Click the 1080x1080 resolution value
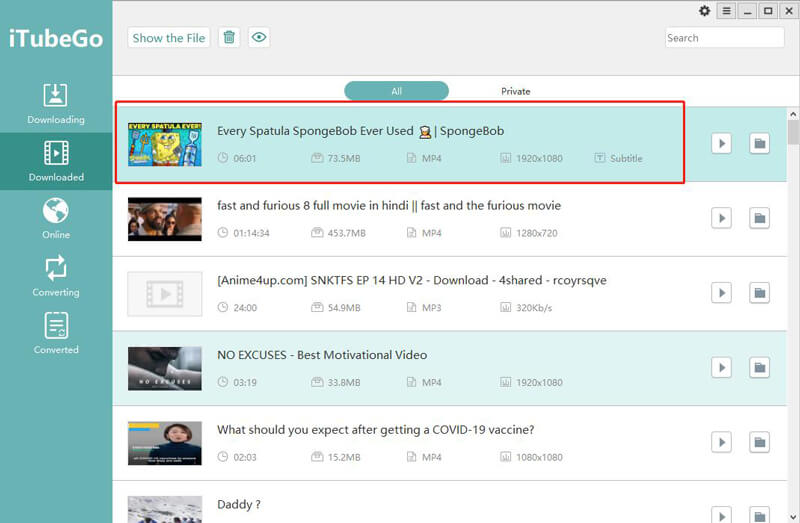Image resolution: width=800 pixels, height=523 pixels. pos(539,457)
